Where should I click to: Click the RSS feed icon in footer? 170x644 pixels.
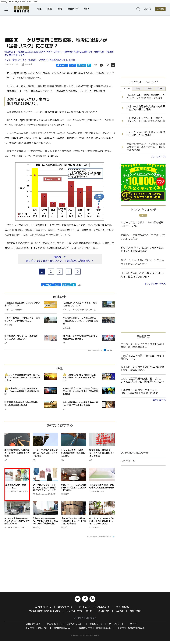coord(92,599)
